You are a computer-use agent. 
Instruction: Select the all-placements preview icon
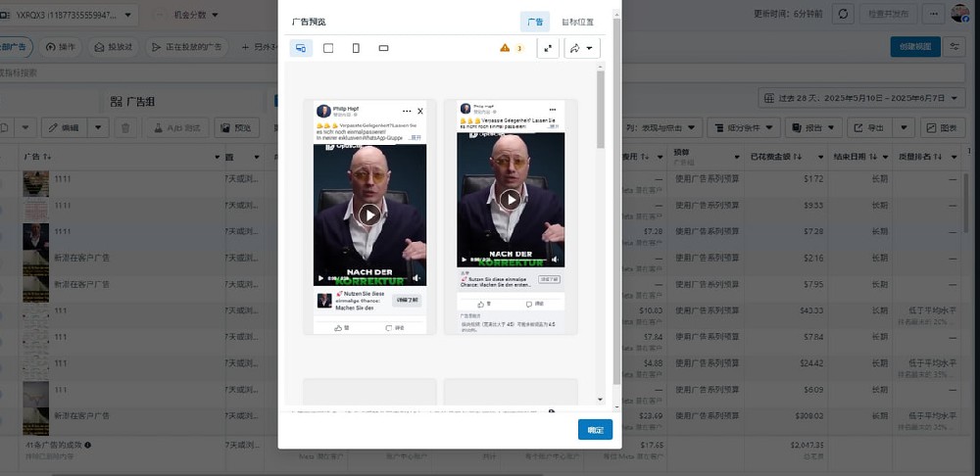pos(301,48)
